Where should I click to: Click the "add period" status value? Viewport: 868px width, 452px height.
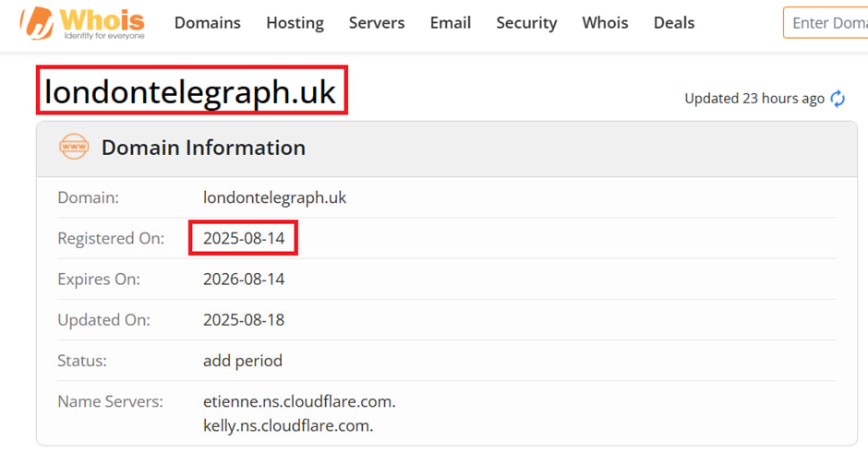(243, 361)
